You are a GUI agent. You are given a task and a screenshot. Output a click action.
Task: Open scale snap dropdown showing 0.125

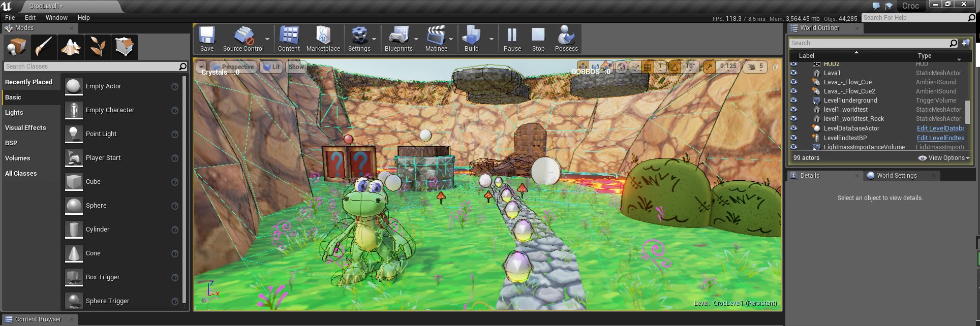point(728,67)
